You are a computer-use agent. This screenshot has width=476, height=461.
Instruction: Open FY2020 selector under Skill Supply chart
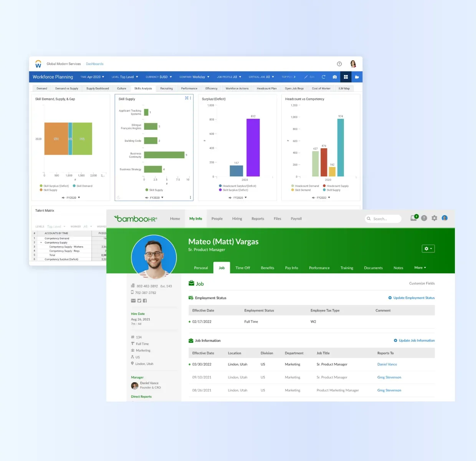(x=154, y=197)
